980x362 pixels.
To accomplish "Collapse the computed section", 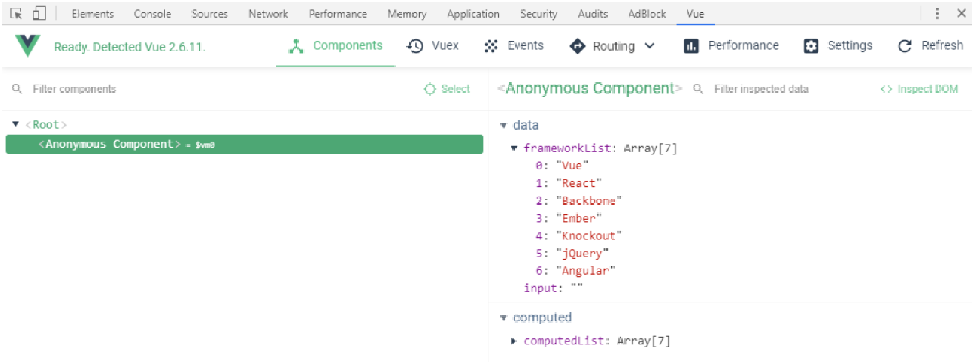I will click(503, 318).
